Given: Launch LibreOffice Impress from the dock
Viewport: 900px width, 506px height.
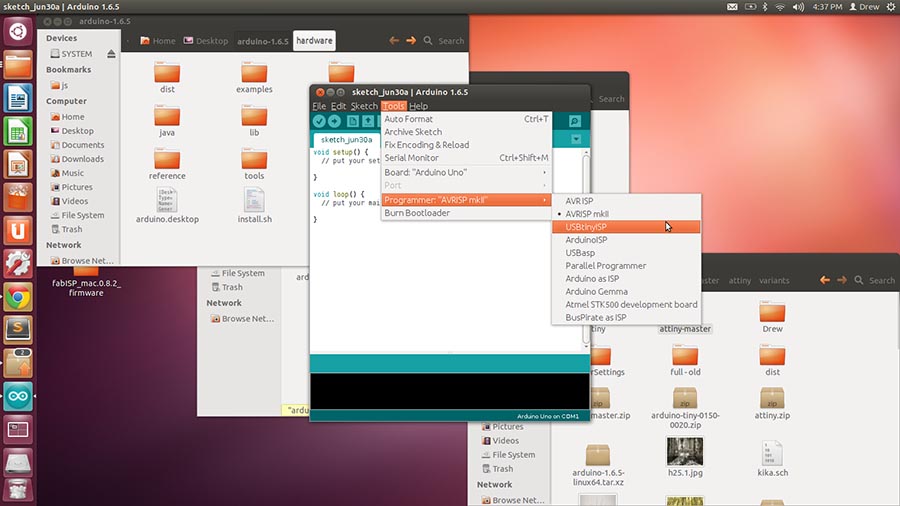Looking at the screenshot, I should [18, 164].
